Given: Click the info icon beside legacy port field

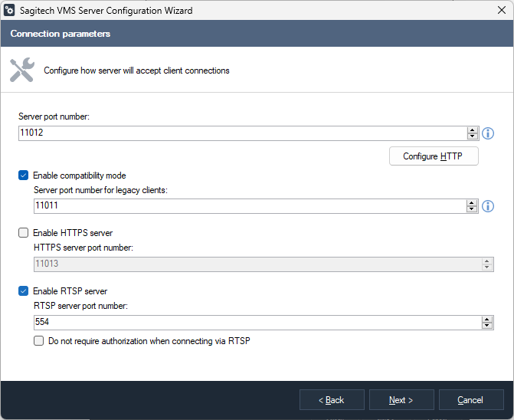Looking at the screenshot, I should coord(488,206).
